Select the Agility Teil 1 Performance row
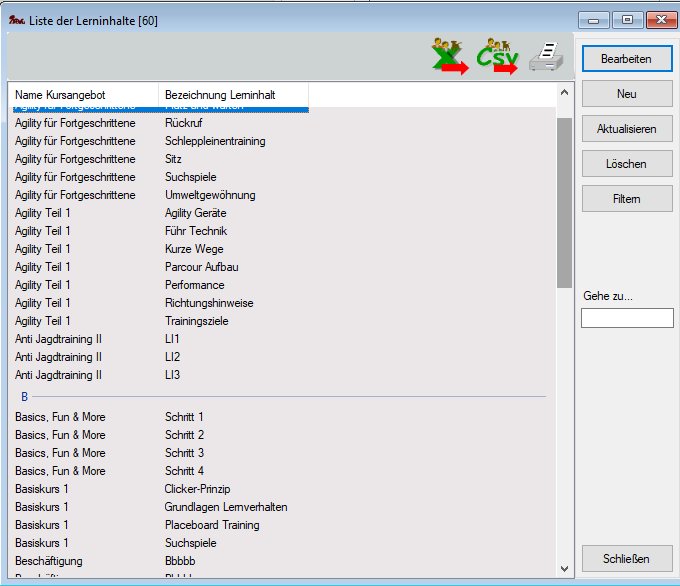 pos(194,285)
